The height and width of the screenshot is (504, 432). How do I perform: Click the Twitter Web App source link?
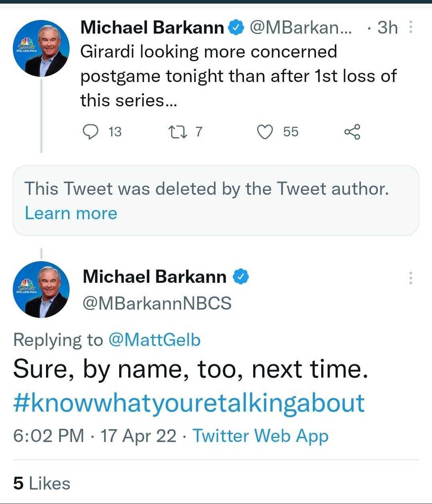click(260, 436)
